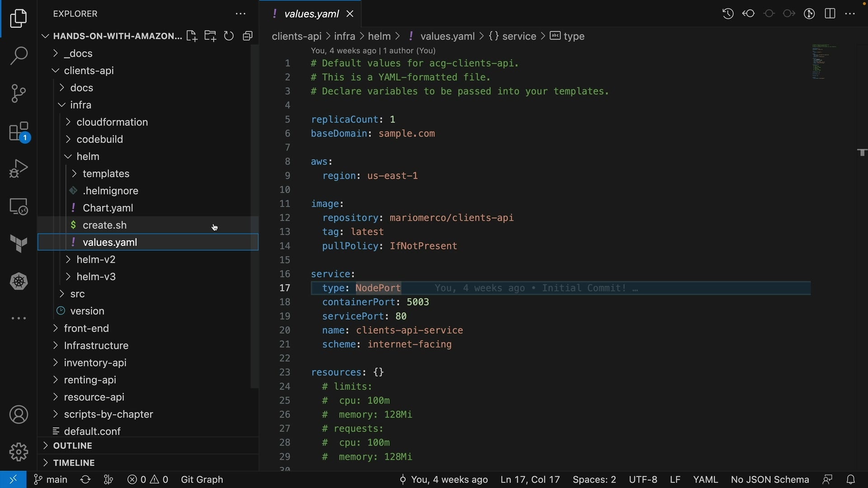The height and width of the screenshot is (488, 868).
Task: Open the Search view in activity bar
Action: [x=19, y=56]
